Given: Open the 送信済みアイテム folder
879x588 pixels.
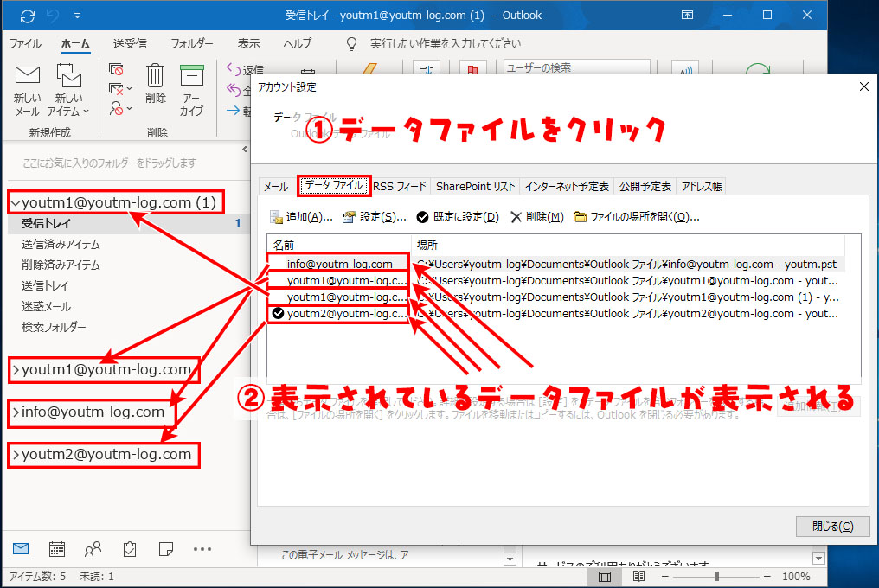Looking at the screenshot, I should pos(61,245).
